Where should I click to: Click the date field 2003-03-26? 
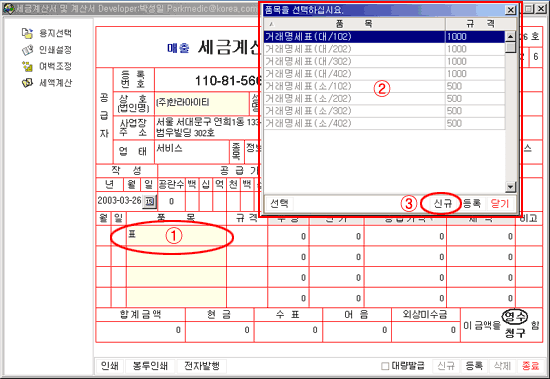119,201
